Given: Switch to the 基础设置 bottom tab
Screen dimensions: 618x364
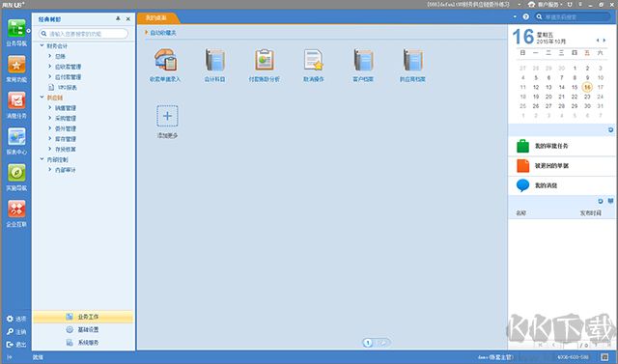Looking at the screenshot, I should (x=83, y=330).
